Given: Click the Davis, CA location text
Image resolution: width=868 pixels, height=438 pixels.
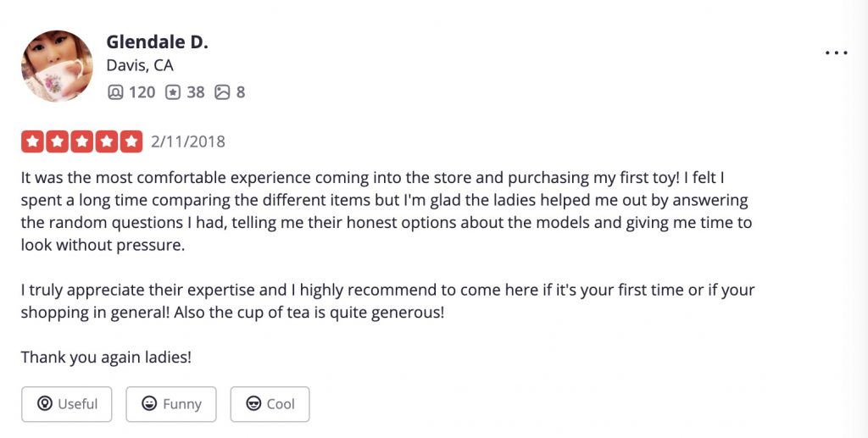Looking at the screenshot, I should click(140, 65).
